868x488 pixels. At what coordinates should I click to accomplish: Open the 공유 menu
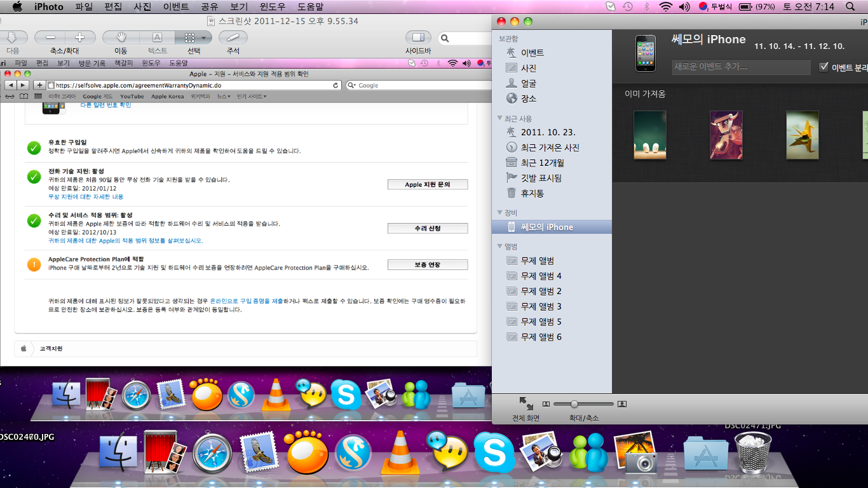coord(210,6)
